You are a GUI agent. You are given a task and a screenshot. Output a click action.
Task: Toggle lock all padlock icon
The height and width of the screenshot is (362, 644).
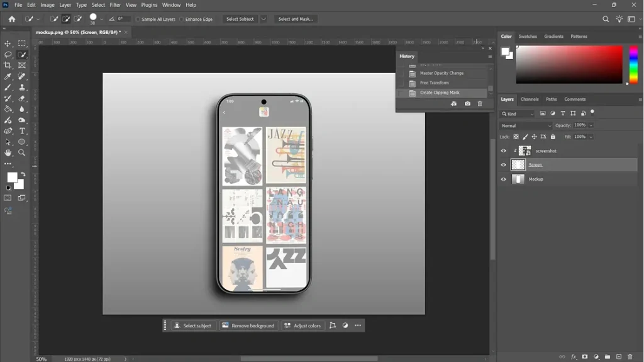(553, 137)
